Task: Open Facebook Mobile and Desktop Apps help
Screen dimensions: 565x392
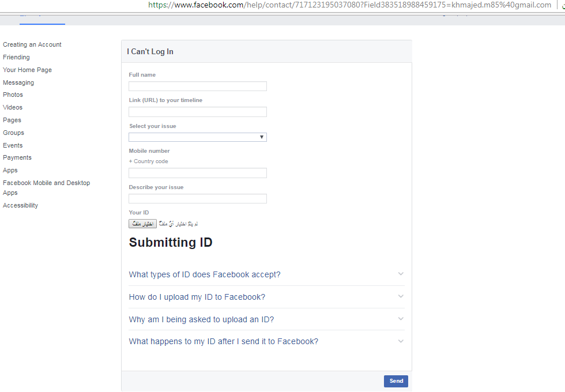Action: (x=47, y=188)
